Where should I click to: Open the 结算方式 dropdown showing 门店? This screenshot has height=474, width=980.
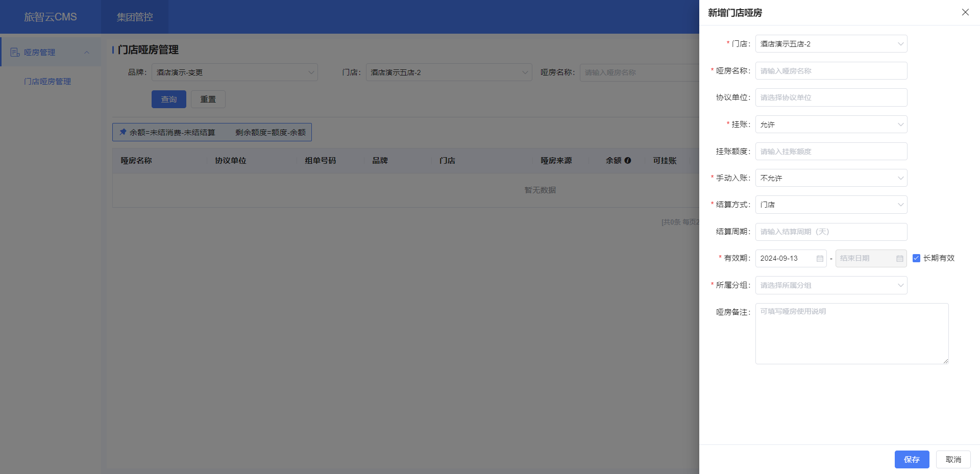831,205
